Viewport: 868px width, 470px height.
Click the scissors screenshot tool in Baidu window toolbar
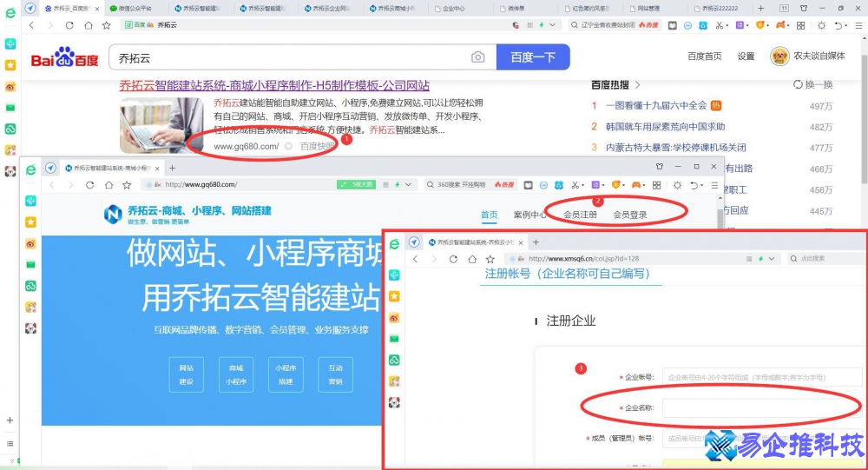coord(719,25)
